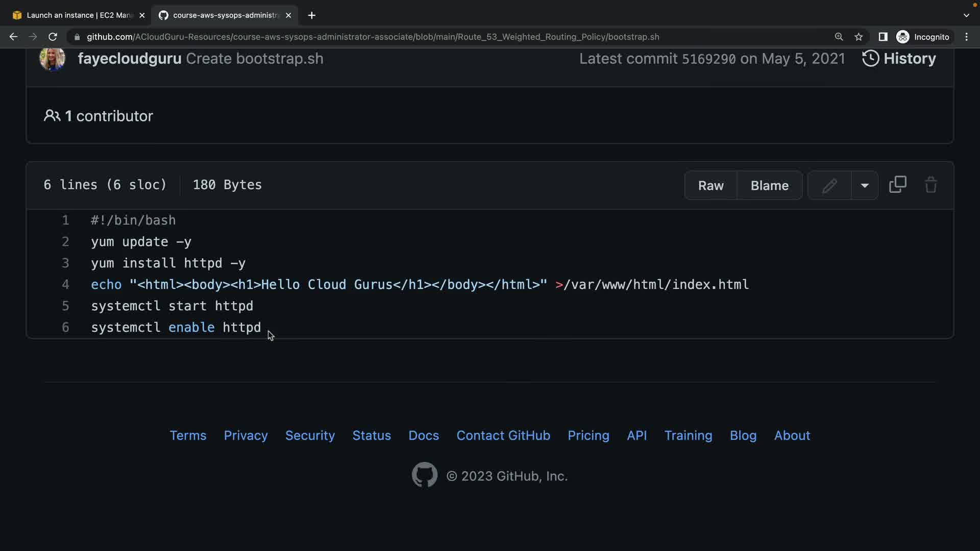Click the Blame button

click(x=769, y=185)
